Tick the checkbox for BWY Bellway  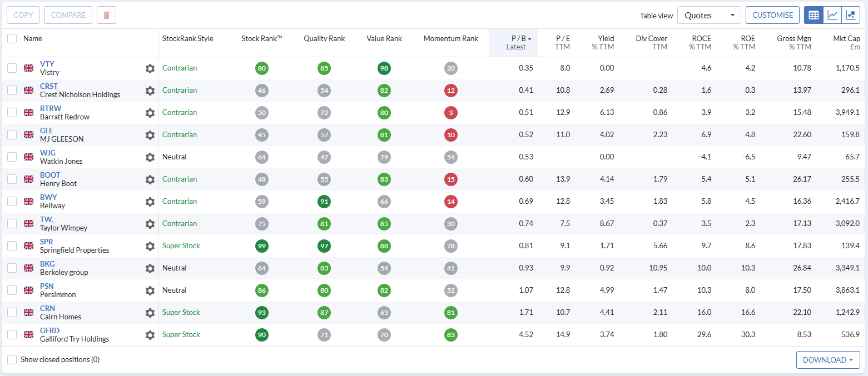[x=12, y=201]
